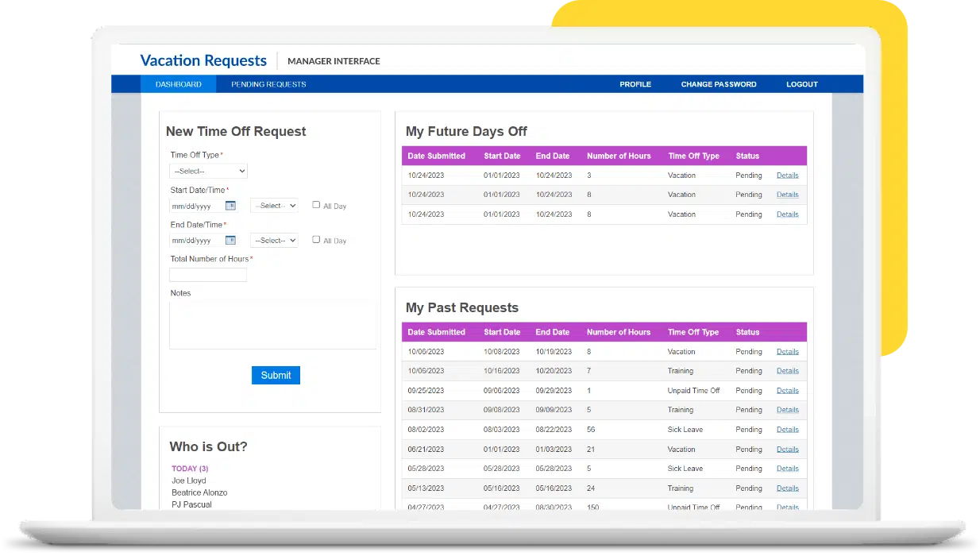Open the Change Password page
This screenshot has width=980, height=556.
(719, 84)
